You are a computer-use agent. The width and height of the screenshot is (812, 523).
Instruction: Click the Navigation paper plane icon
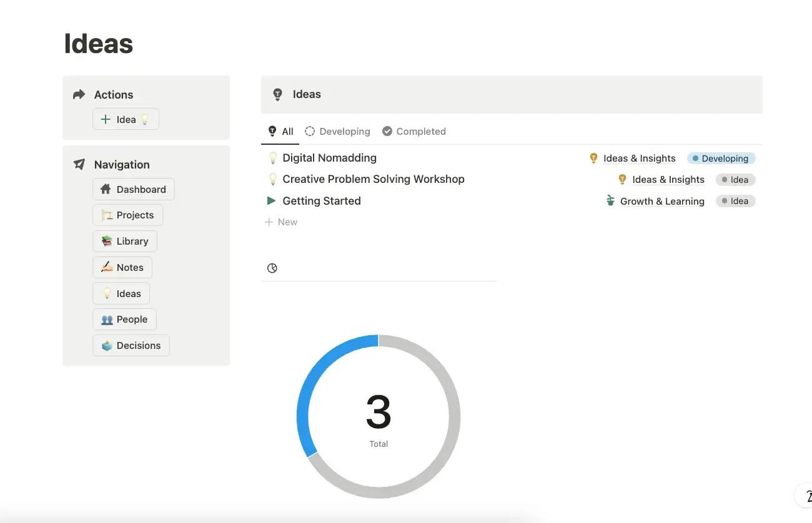point(79,164)
